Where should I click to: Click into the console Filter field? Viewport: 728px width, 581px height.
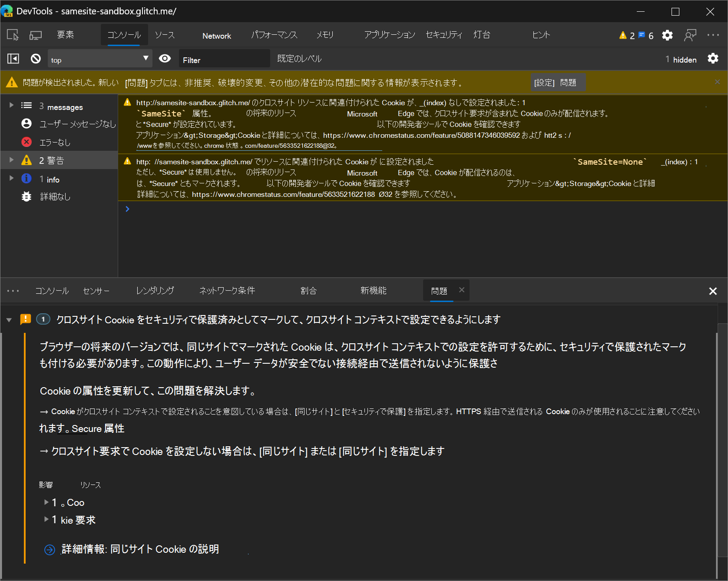pos(224,58)
